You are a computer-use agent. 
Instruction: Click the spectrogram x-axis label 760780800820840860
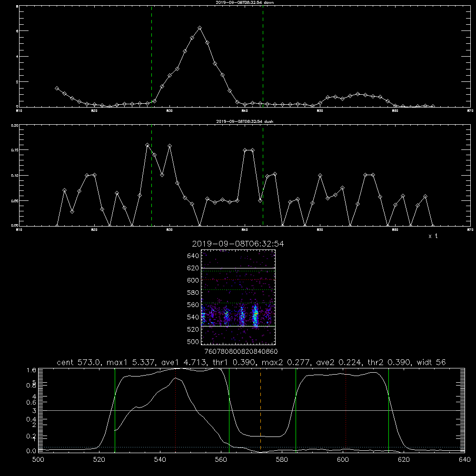coord(241,351)
